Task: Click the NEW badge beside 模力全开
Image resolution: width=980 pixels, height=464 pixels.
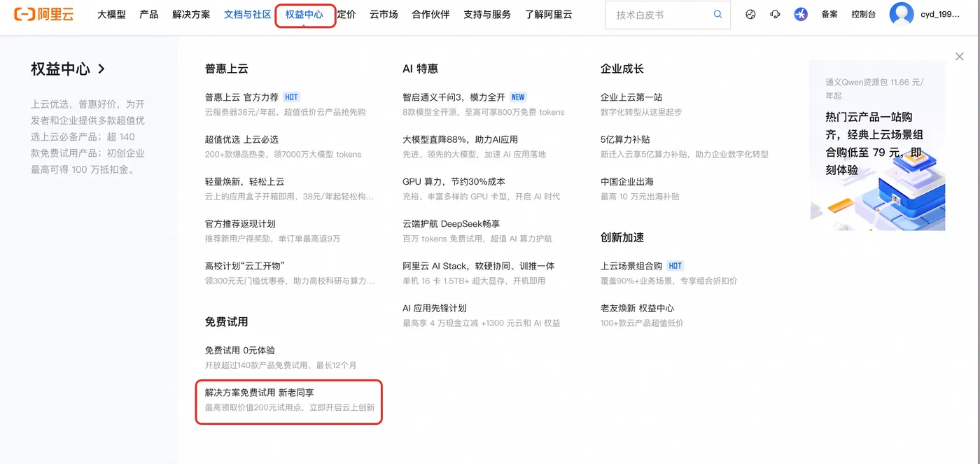Action: (x=518, y=97)
